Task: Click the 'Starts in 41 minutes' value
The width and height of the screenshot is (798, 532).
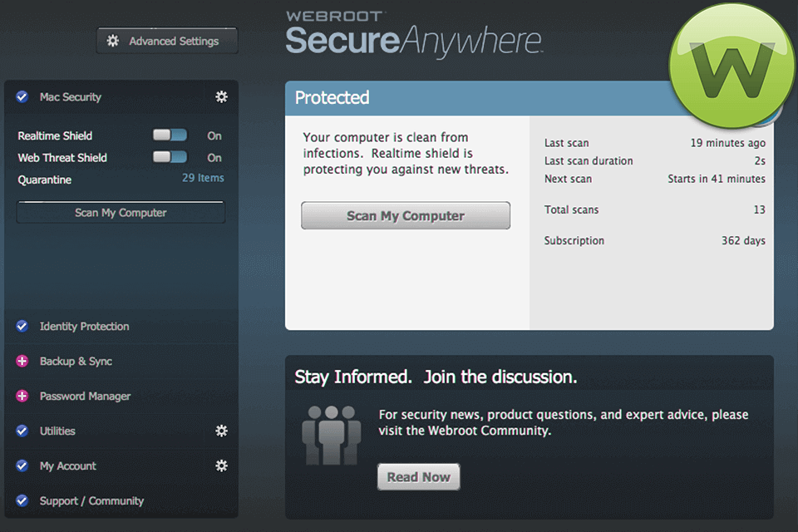Action: [x=717, y=179]
